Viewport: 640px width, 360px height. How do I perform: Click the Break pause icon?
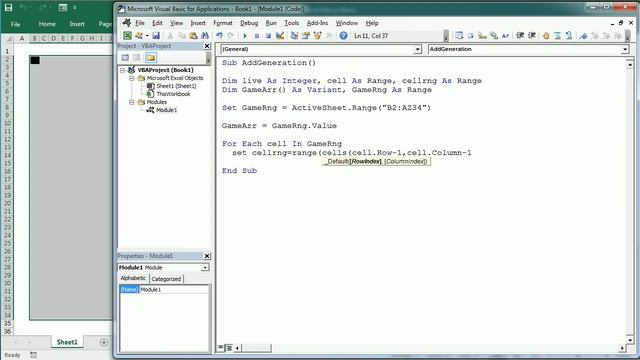(x=256, y=36)
